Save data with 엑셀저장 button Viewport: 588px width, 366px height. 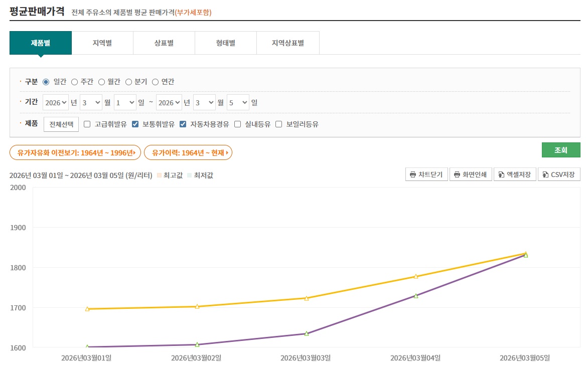click(515, 174)
